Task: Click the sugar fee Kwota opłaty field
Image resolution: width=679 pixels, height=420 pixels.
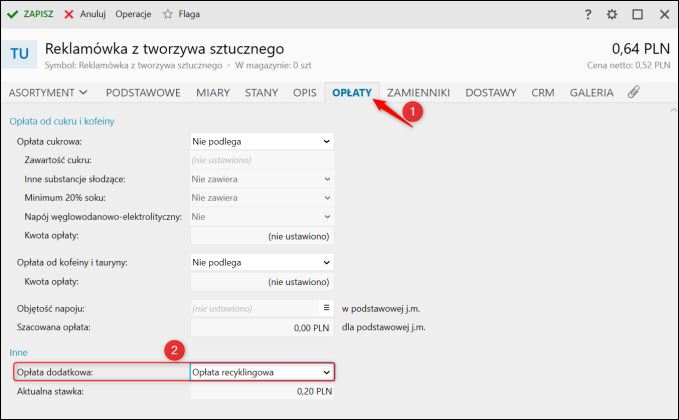Action: 262,236
